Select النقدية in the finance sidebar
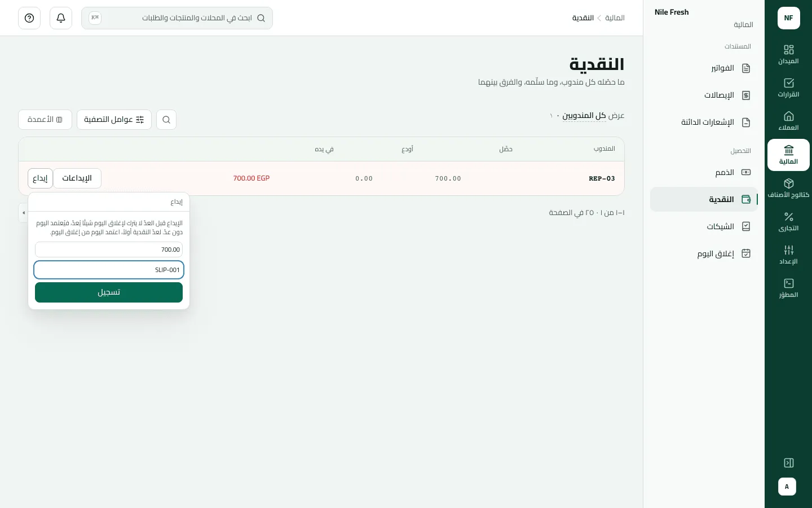This screenshot has width=812, height=508. click(704, 199)
